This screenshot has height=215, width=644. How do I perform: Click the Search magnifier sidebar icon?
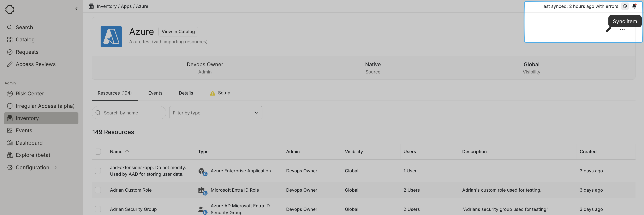tap(10, 27)
